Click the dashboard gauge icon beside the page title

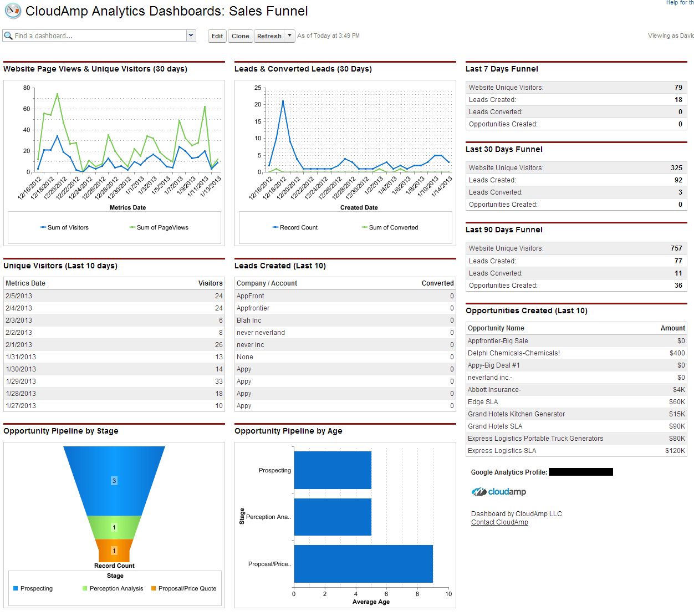12,11
